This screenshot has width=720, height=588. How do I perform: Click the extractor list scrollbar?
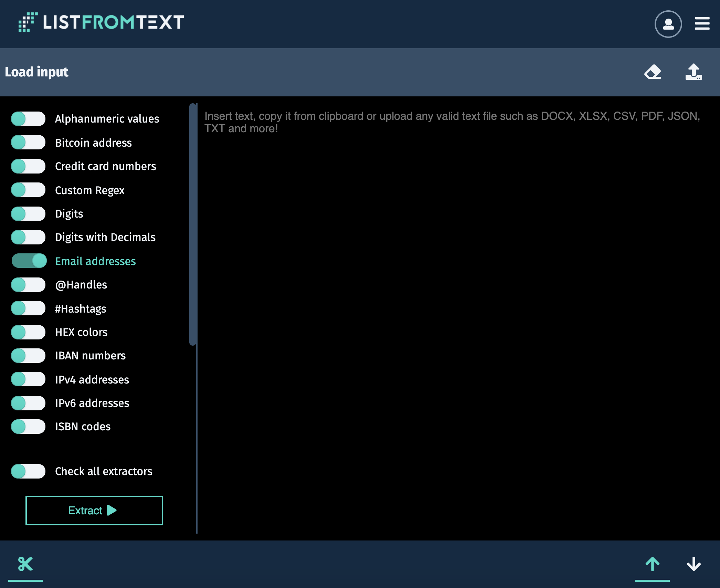[193, 224]
